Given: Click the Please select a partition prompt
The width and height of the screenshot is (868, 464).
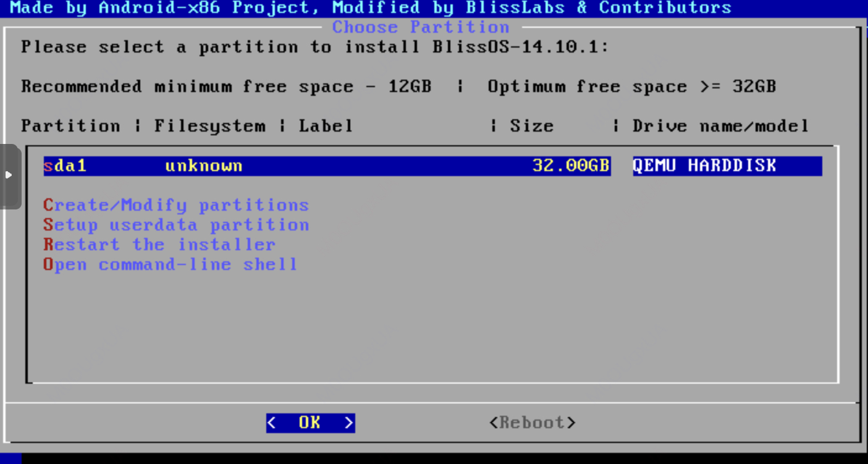Looking at the screenshot, I should (x=315, y=47).
